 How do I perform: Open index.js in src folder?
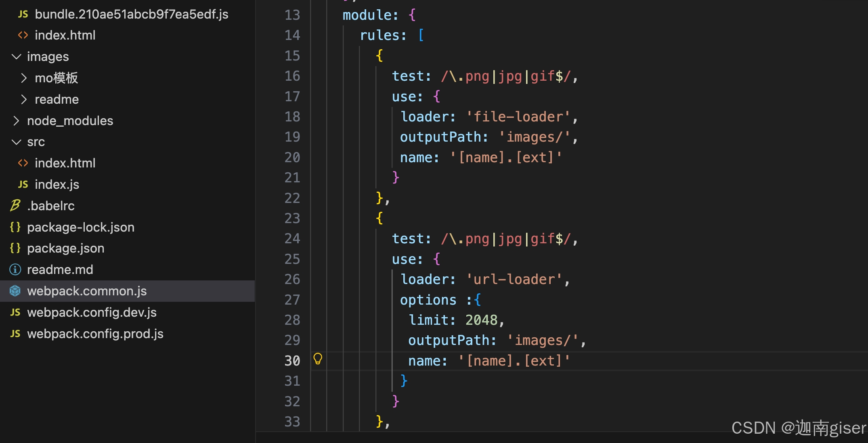pyautogui.click(x=57, y=184)
